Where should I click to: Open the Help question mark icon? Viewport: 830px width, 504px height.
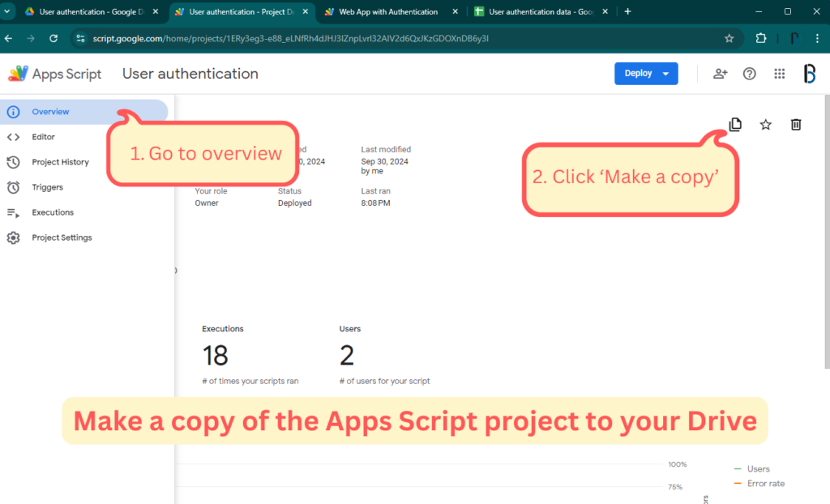coord(750,74)
